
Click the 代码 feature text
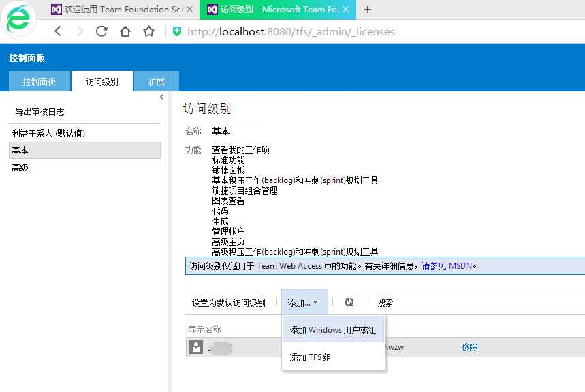tap(220, 211)
